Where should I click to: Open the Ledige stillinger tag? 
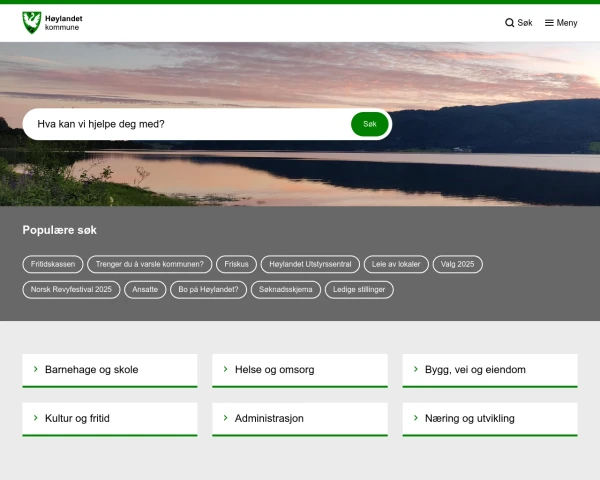pos(359,289)
